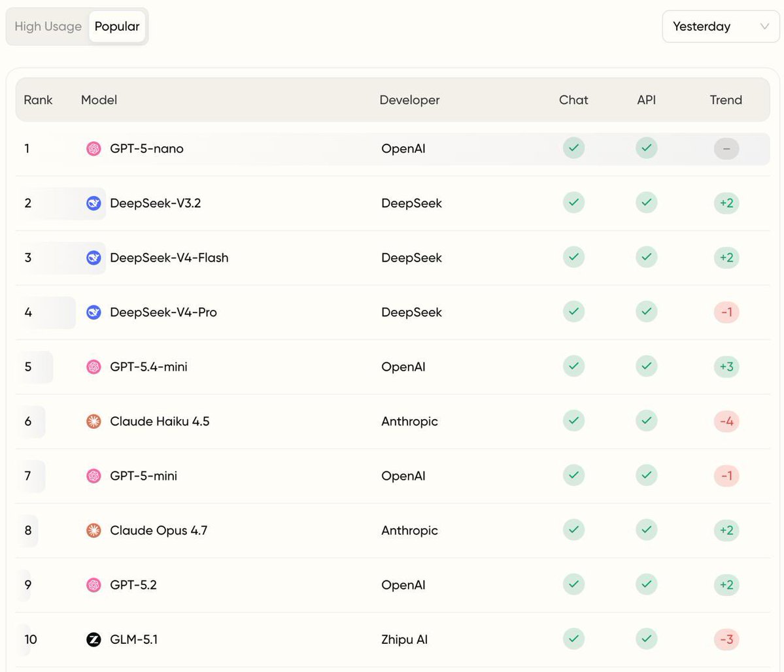The height and width of the screenshot is (672, 784).
Task: Click the API checkmark for DeepSeek-V4-Pro
Action: [647, 312]
